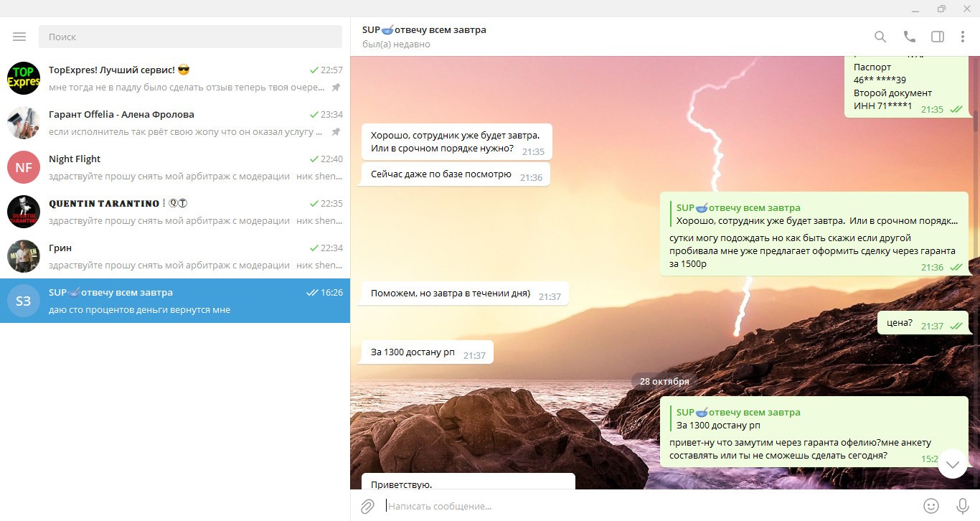Select the SUP отвечу всем завтра chat
The width and height of the screenshot is (980, 521).
(x=175, y=301)
